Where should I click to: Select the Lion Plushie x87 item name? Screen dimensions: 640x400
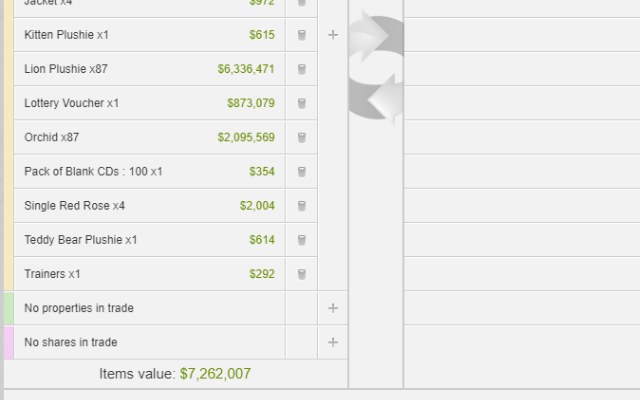point(66,70)
